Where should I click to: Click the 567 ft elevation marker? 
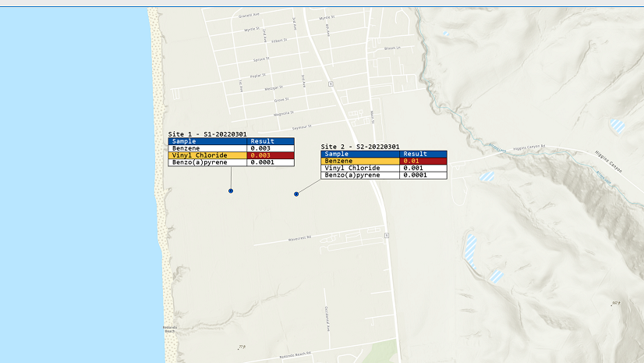click(616, 304)
